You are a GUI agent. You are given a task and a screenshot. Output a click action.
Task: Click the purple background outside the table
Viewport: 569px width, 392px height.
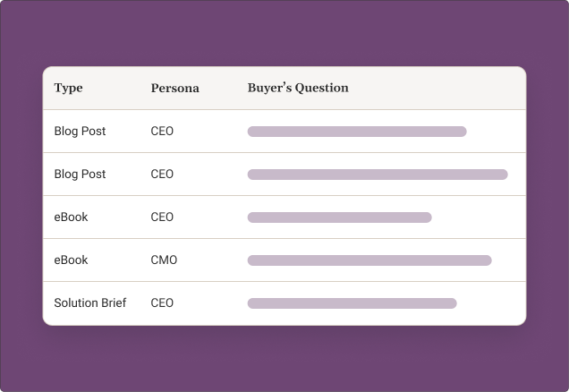[x=284, y=358]
